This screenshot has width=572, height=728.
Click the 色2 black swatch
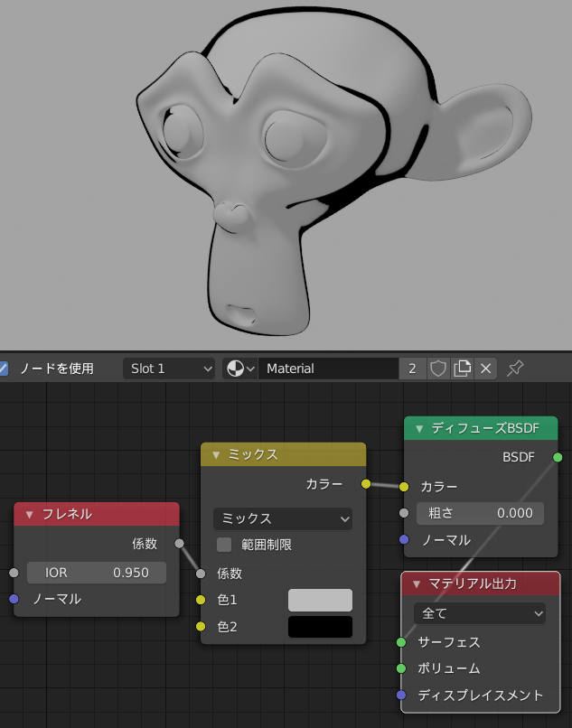(x=320, y=627)
